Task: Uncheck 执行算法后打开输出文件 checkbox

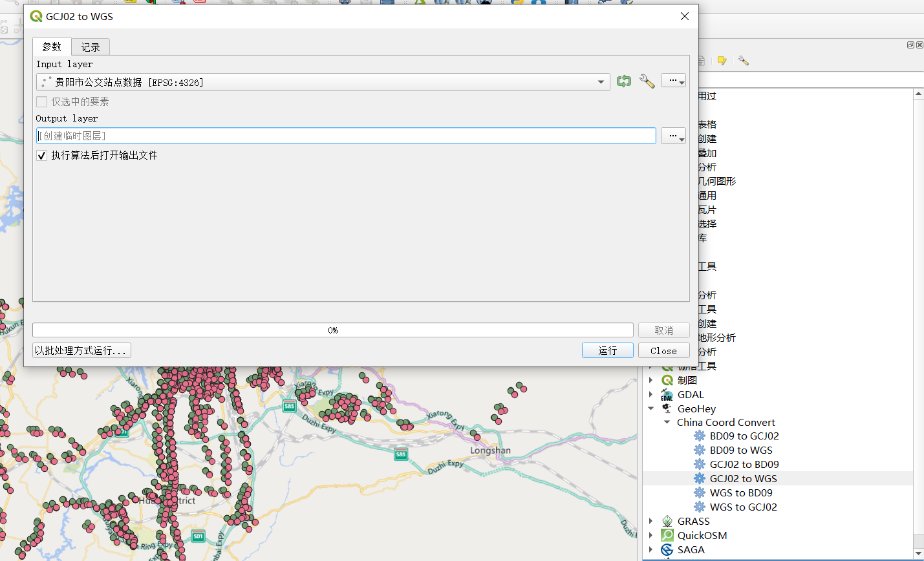Action: pyautogui.click(x=42, y=155)
